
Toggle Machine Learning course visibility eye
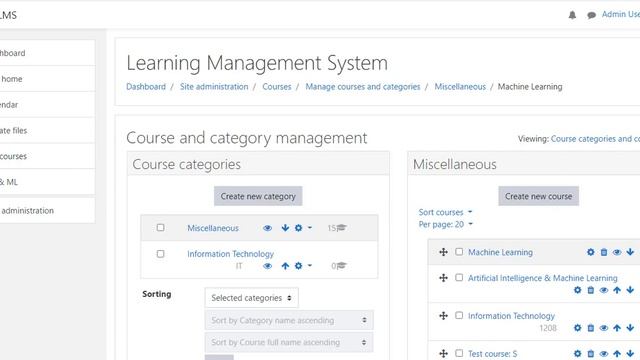click(617, 252)
